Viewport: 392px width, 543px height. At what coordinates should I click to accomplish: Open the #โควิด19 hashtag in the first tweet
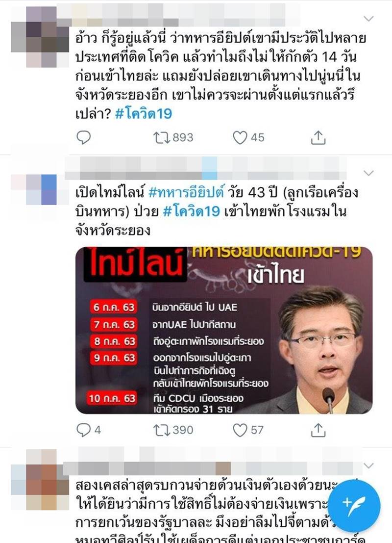[143, 114]
